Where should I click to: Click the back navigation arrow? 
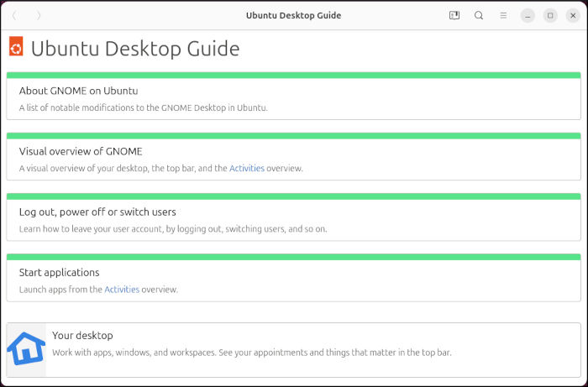14,15
